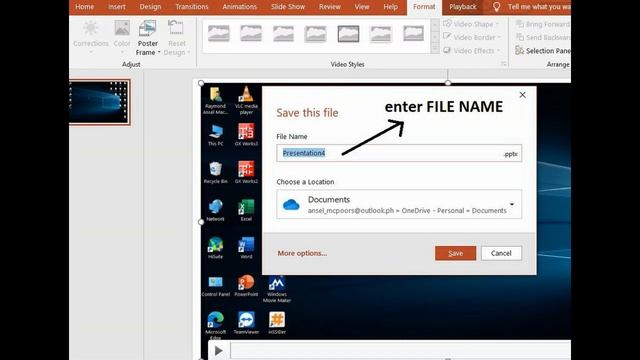
Task: Open the Video Effects dropdown
Action: tap(471, 51)
